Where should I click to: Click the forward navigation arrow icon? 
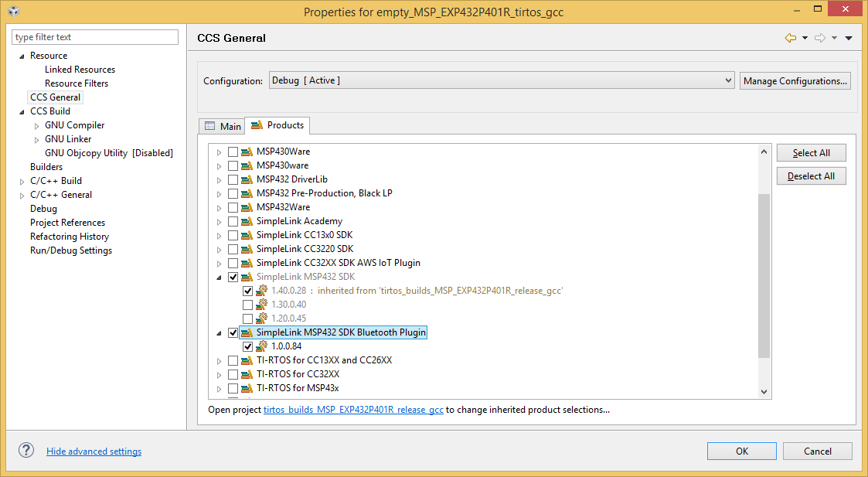tap(820, 38)
